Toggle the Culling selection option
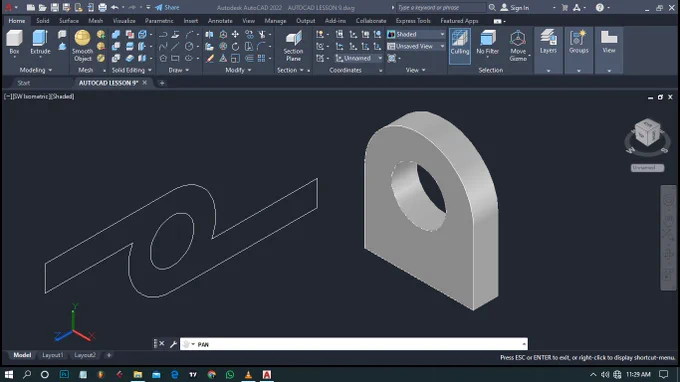680x382 pixels. tap(460, 46)
